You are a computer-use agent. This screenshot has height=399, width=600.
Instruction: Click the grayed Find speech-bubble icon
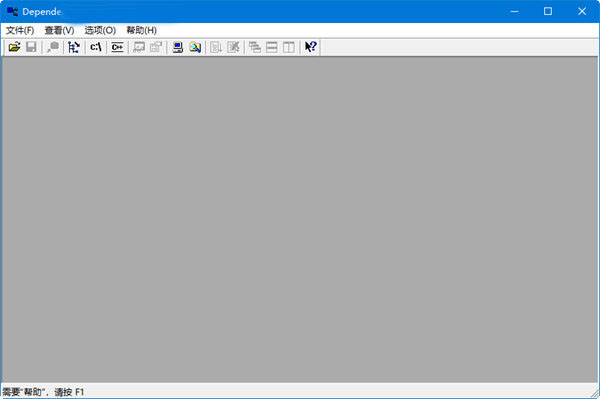click(x=52, y=47)
